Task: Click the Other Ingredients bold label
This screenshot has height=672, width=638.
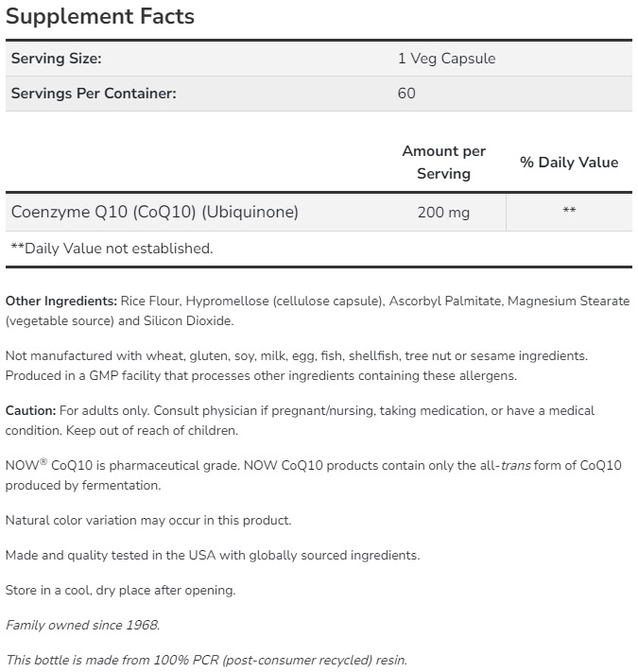Action: (x=61, y=301)
